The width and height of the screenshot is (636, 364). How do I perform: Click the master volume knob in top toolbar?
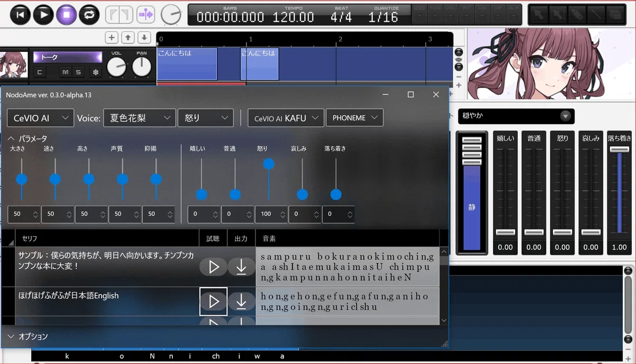pos(171,15)
